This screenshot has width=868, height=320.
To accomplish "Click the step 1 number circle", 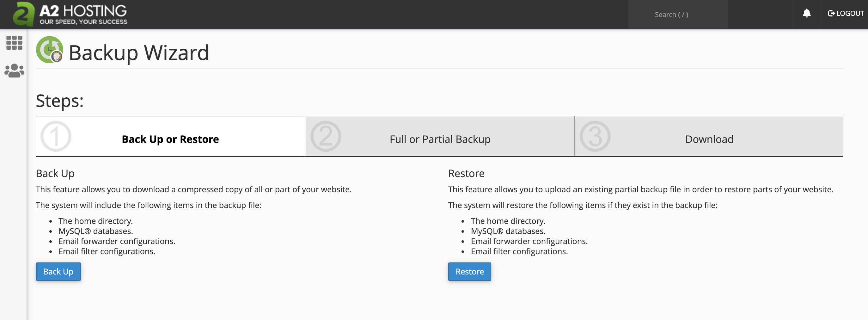I will click(x=56, y=137).
